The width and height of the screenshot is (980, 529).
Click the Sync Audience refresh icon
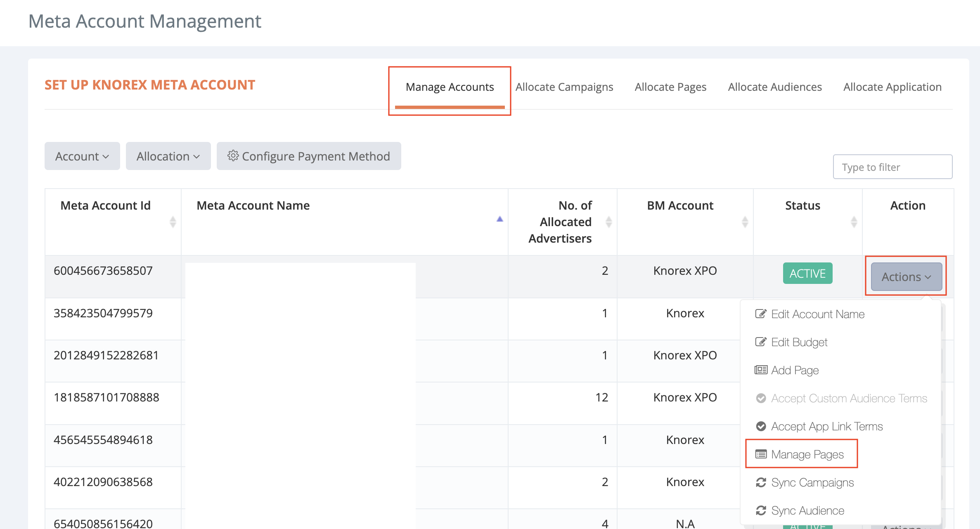pos(760,510)
